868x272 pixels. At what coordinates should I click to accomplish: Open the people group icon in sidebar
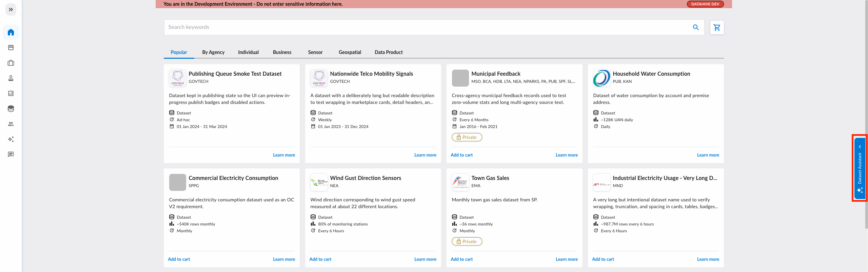(x=11, y=124)
